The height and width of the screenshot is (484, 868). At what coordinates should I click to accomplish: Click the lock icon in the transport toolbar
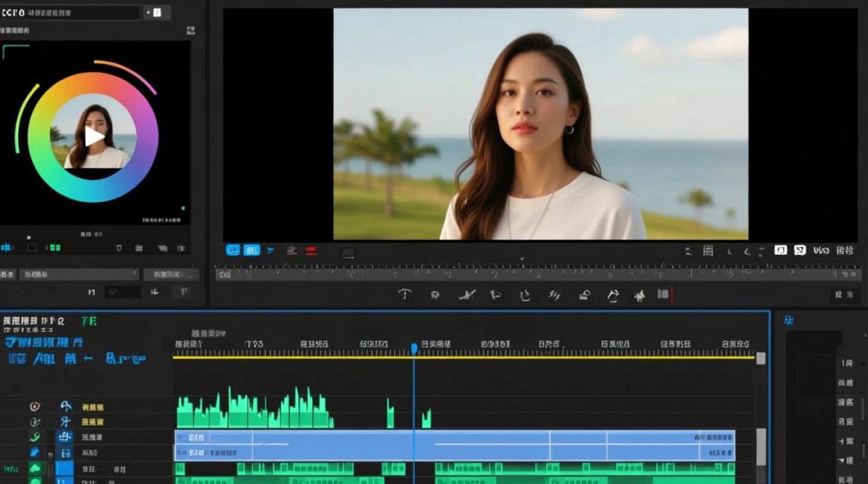[x=584, y=295]
